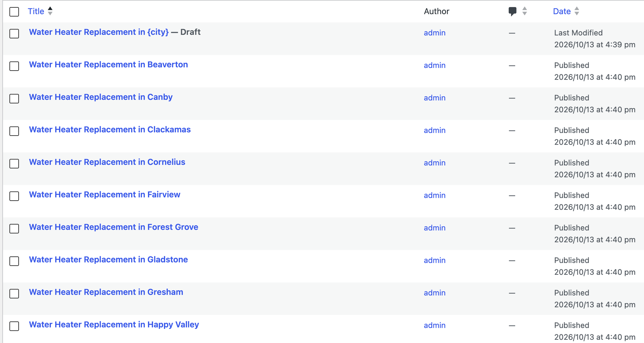This screenshot has height=343, width=644.
Task: Open Water Heater Replacement in Gladstone
Action: coord(109,260)
